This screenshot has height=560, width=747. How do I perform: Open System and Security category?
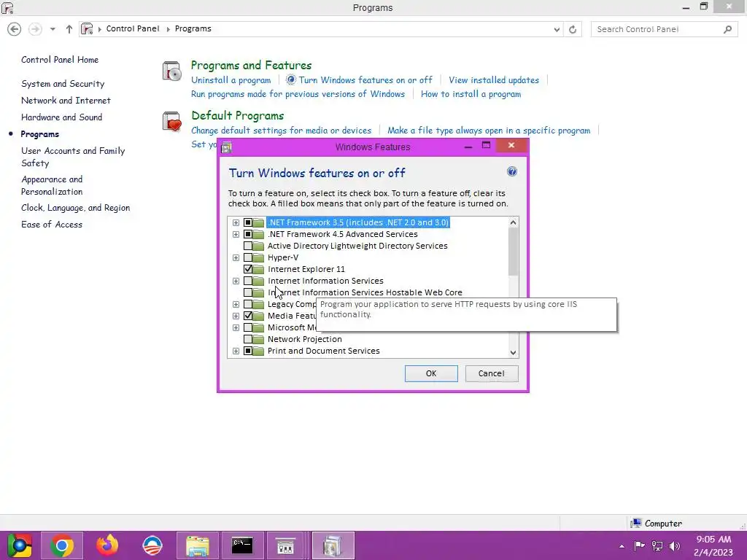click(63, 84)
